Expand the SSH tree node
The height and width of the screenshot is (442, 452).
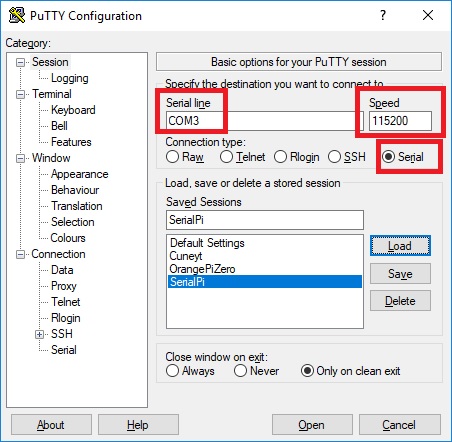[x=40, y=334]
